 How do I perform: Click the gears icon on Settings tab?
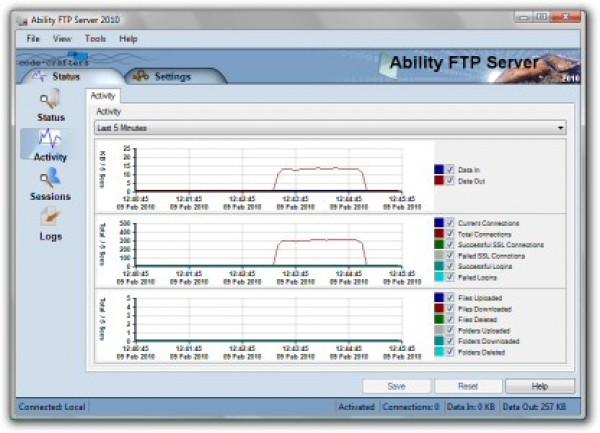point(141,76)
